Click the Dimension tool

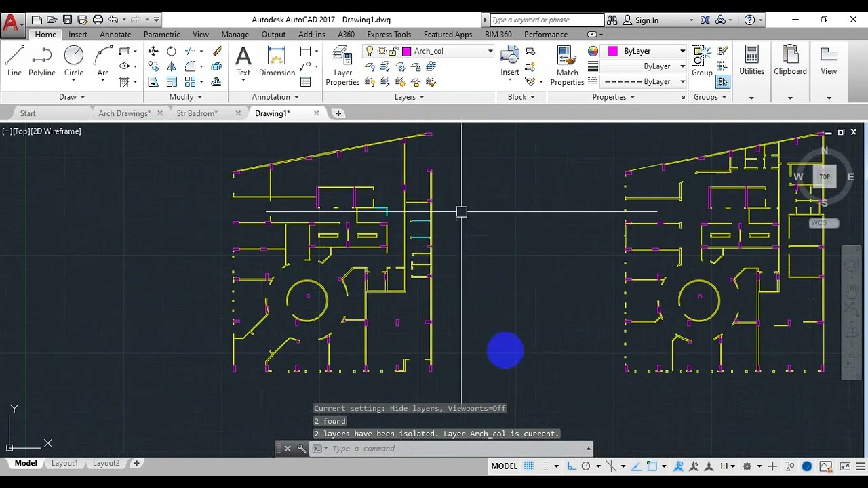coord(277,61)
